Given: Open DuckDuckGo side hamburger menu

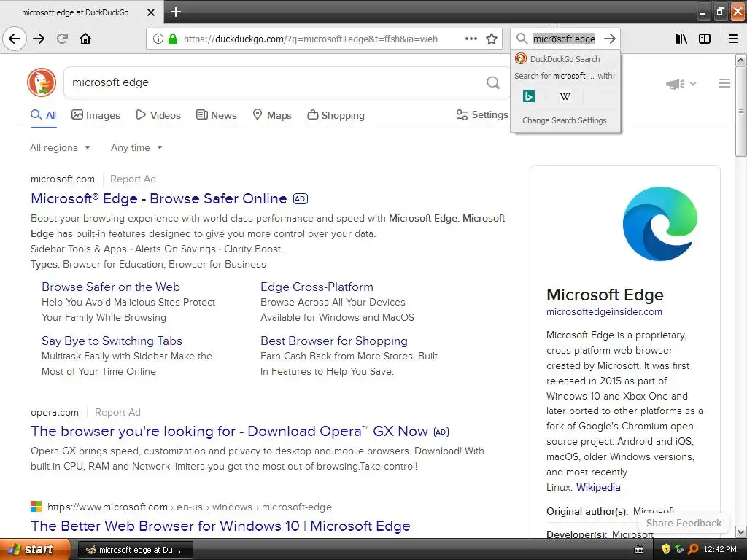Looking at the screenshot, I should [x=724, y=83].
